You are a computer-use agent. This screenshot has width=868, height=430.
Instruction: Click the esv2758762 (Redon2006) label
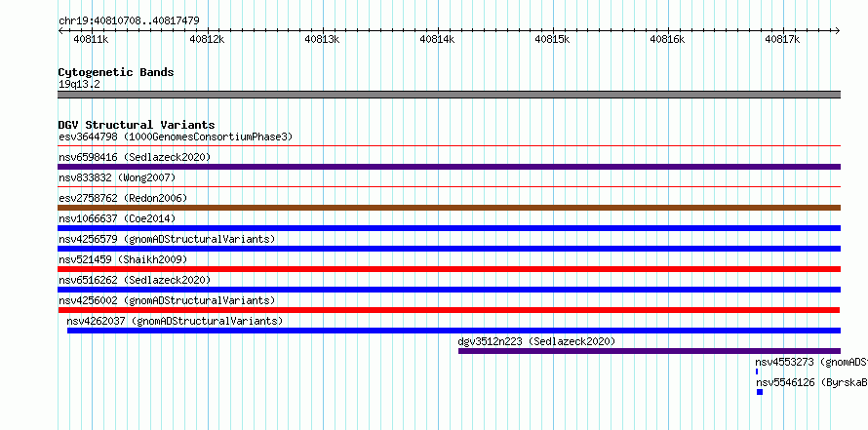[x=123, y=198]
